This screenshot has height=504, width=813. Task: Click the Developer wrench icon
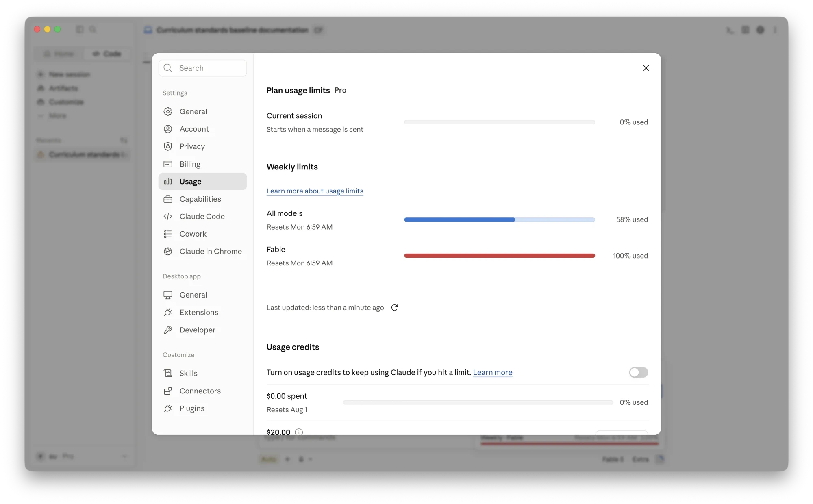[x=168, y=330]
